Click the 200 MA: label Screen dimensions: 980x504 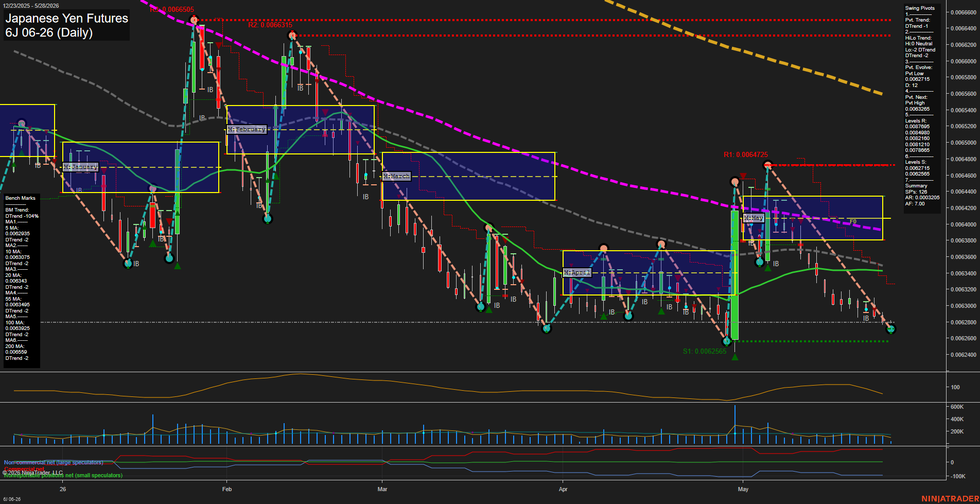tap(15, 346)
